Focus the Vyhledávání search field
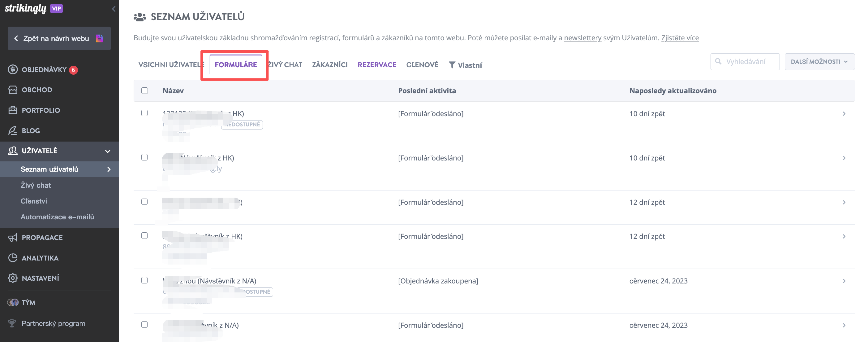Viewport: 868px width, 342px height. [745, 62]
